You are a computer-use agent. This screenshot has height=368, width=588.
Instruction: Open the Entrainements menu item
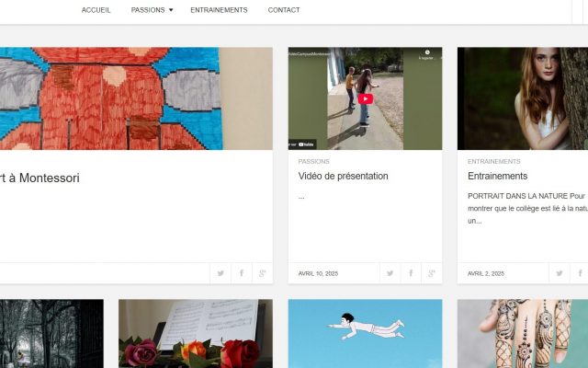[219, 10]
